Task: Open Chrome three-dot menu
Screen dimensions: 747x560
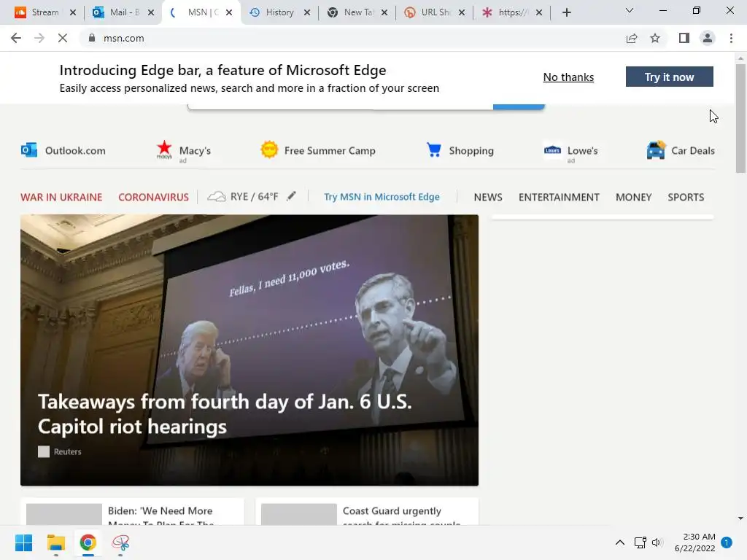Action: tap(731, 38)
